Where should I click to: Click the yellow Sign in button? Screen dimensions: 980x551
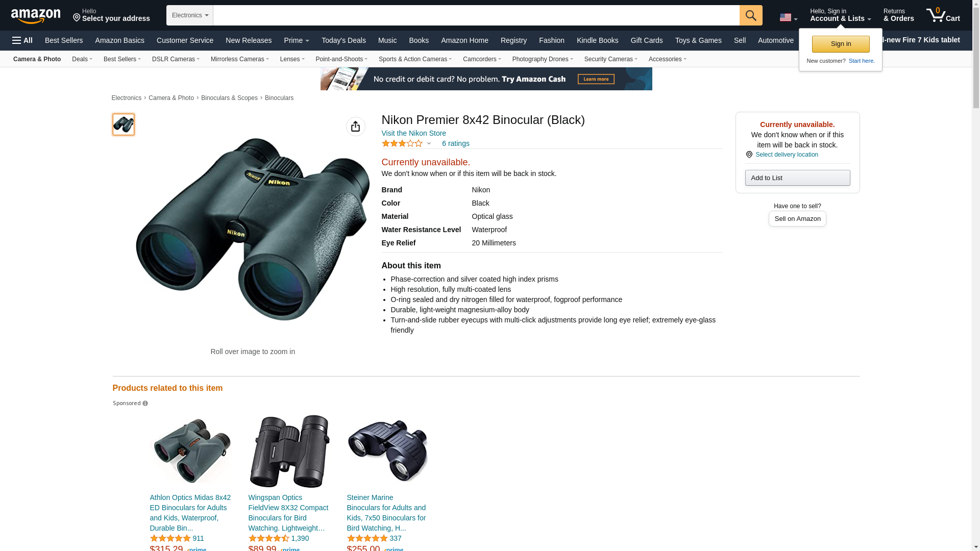click(x=841, y=44)
